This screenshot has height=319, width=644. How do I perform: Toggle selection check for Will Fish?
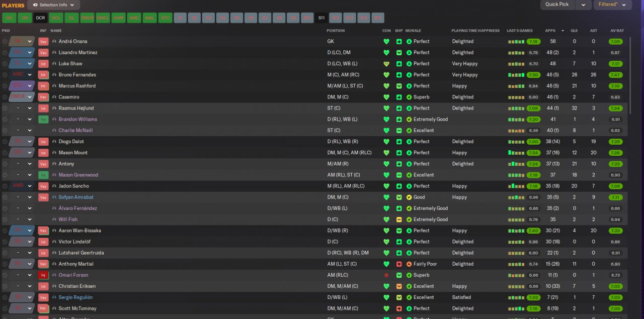click(5, 220)
